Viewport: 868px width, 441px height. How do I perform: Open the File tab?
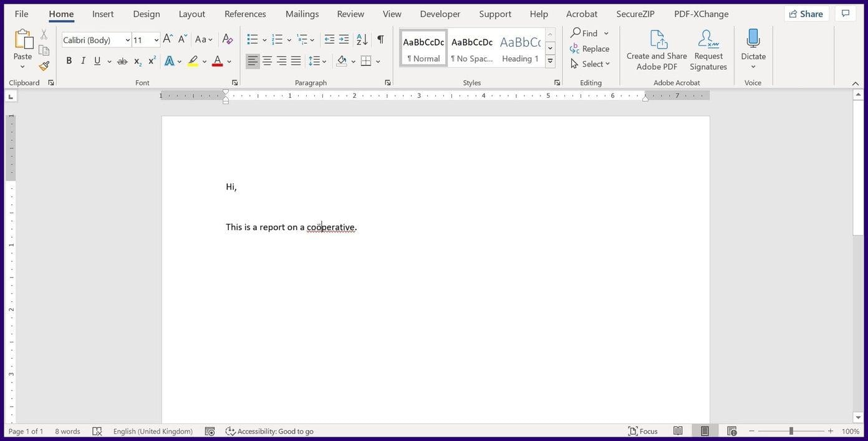(21, 14)
